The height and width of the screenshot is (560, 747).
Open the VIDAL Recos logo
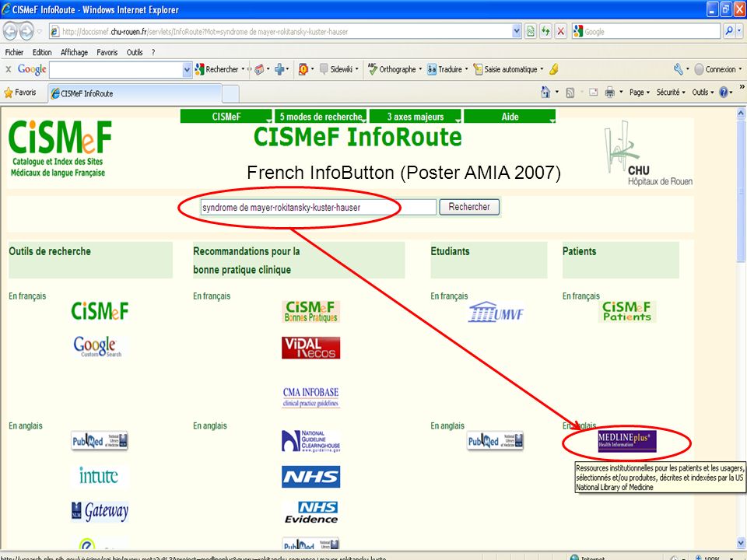click(x=310, y=348)
